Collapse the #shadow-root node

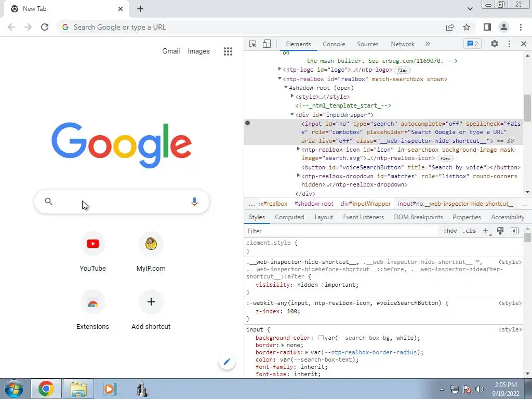point(286,87)
